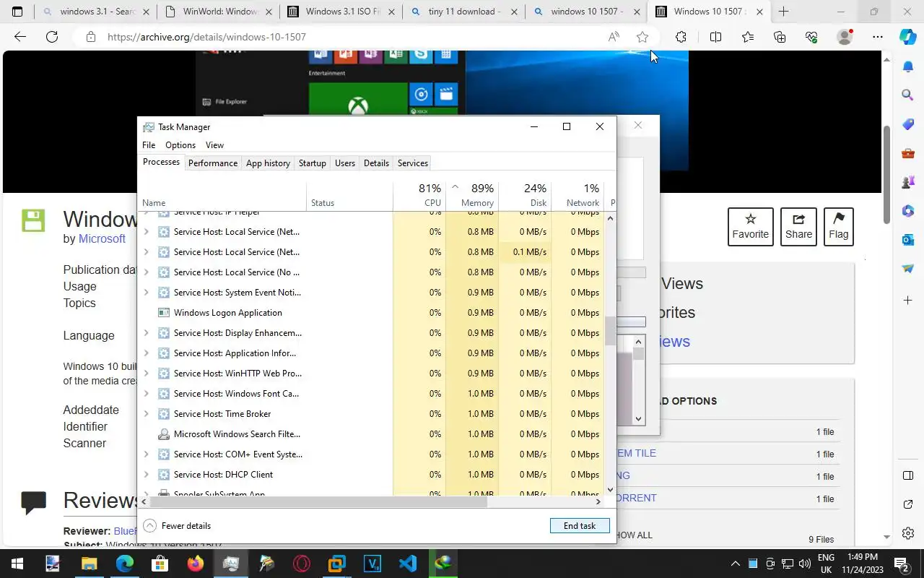Open the Games icon in Edge sidebar
The image size is (924, 578).
point(908,182)
